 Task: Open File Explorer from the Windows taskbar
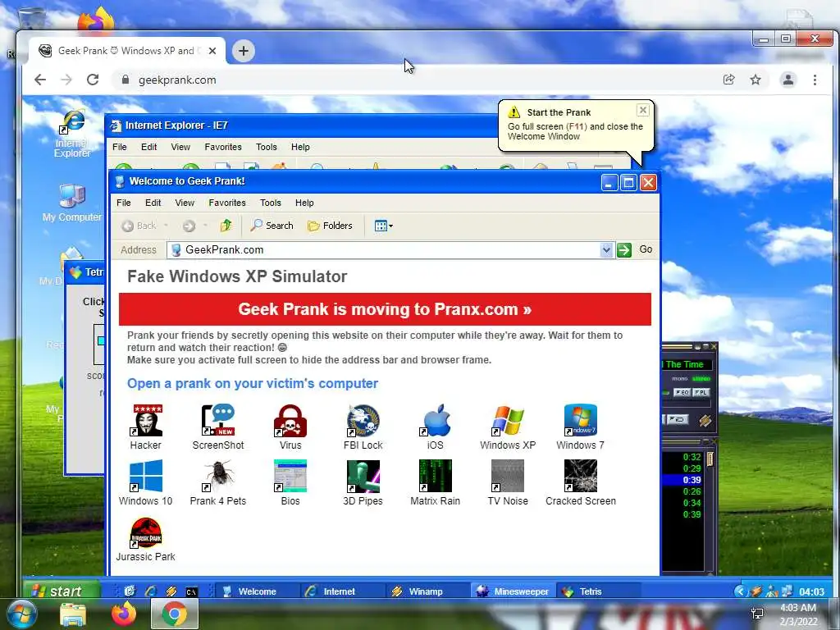[73, 614]
